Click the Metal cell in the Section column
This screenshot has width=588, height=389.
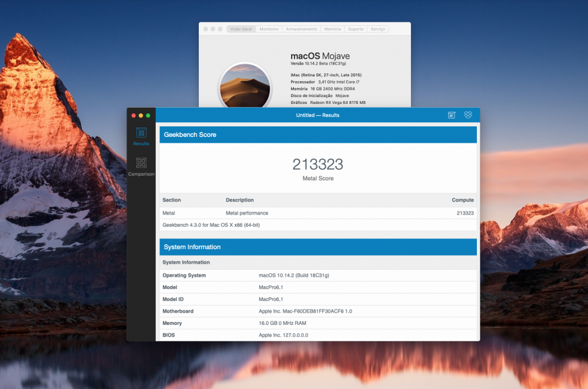point(168,213)
